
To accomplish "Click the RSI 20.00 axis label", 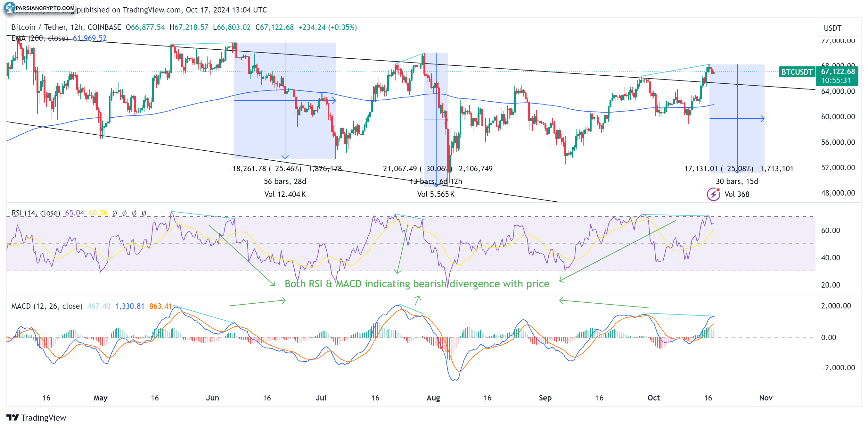I will coord(830,285).
